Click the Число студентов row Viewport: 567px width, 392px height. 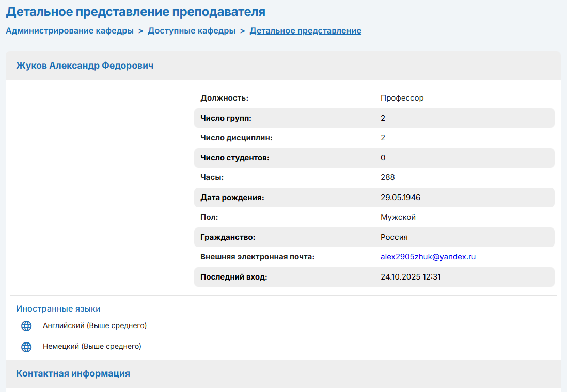(x=374, y=158)
